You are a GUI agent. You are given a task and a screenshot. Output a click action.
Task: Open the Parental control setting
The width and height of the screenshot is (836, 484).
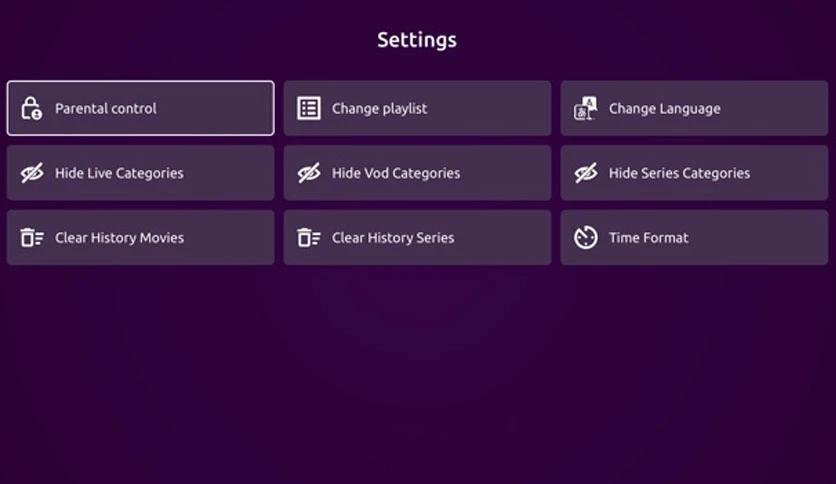(141, 108)
